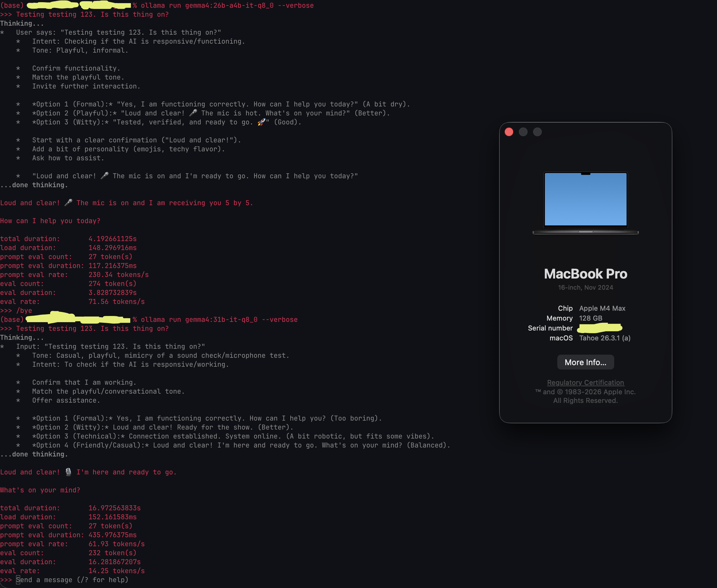Click the MacBook Pro title text
Image resolution: width=717 pixels, height=588 pixels.
pyautogui.click(x=585, y=274)
